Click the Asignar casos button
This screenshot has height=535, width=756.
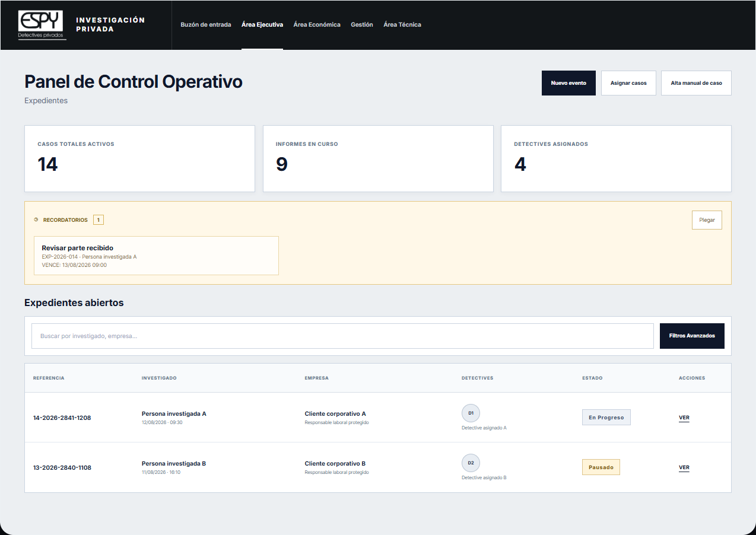tap(628, 83)
